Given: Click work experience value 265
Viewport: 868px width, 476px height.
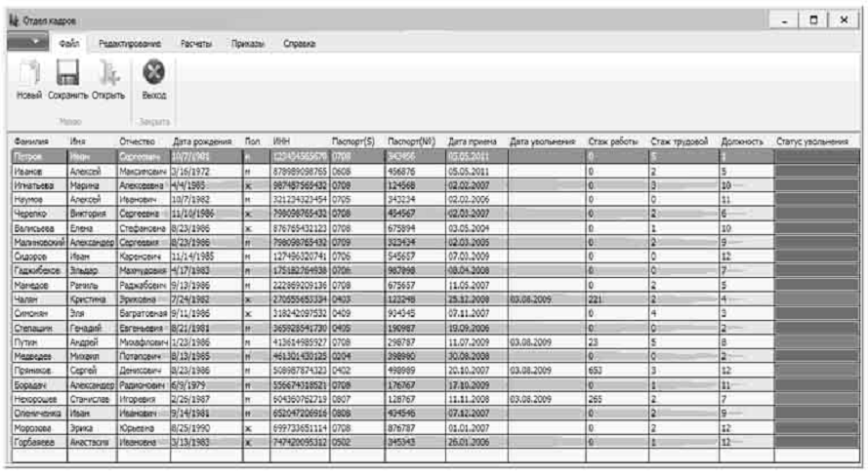Looking at the screenshot, I should pos(617,399).
